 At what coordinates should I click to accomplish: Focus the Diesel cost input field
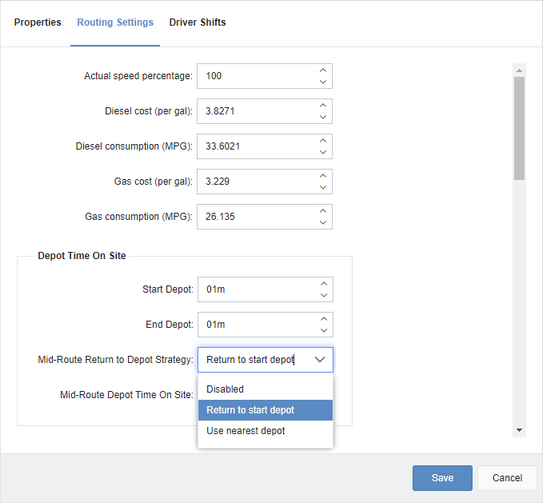click(258, 111)
